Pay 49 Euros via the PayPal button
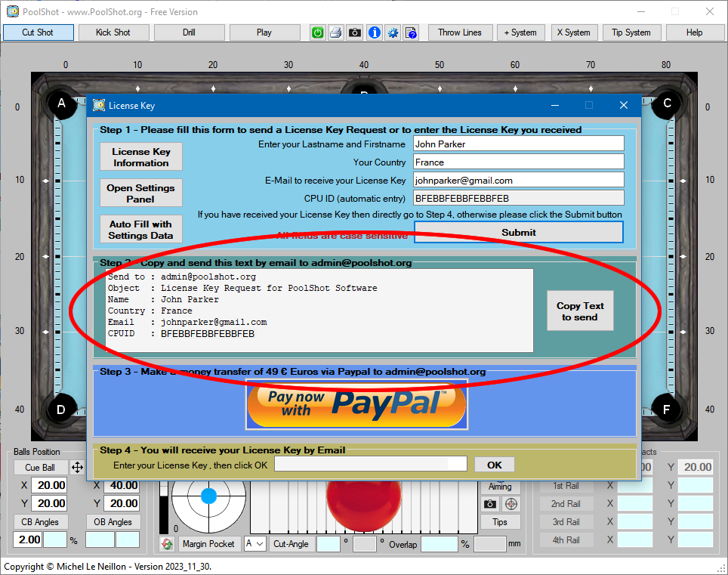 [x=356, y=406]
